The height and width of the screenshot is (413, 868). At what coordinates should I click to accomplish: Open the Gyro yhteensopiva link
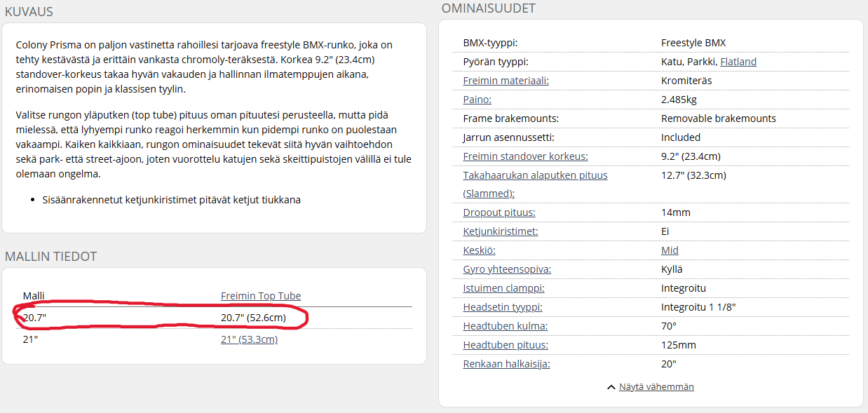click(507, 269)
